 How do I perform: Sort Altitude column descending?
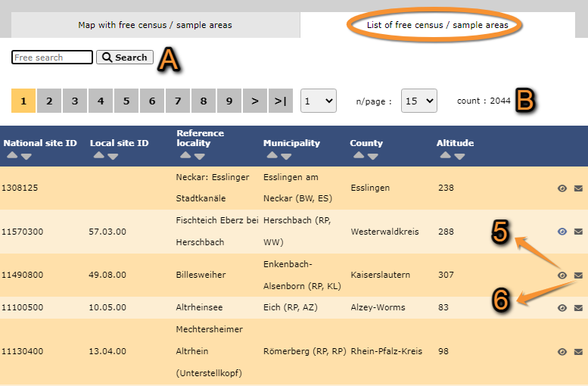pyautogui.click(x=459, y=156)
